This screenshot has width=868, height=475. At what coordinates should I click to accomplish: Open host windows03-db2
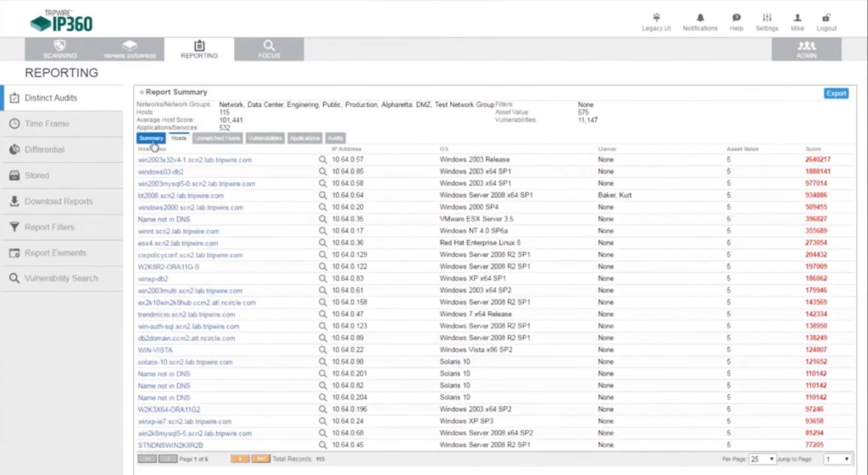pyautogui.click(x=160, y=172)
